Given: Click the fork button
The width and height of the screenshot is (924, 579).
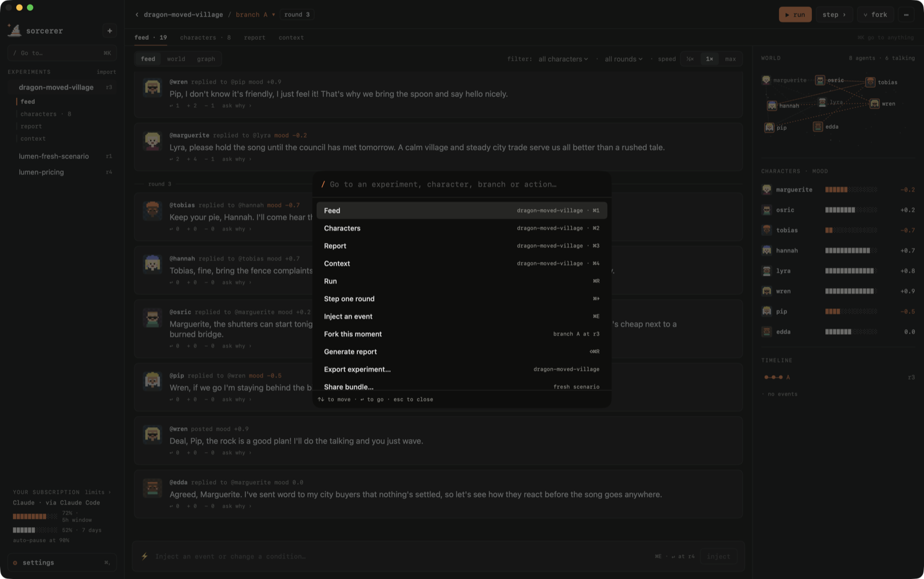Looking at the screenshot, I should [875, 14].
